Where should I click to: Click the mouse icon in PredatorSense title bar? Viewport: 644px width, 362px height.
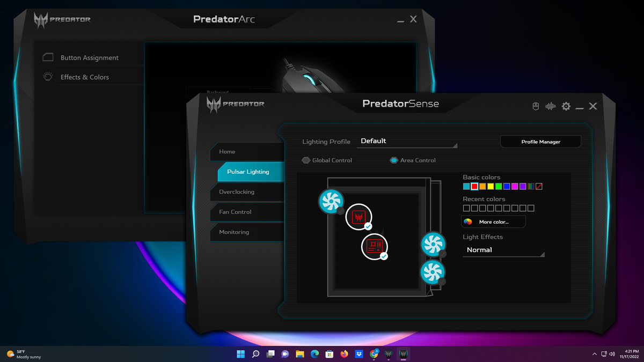(535, 106)
